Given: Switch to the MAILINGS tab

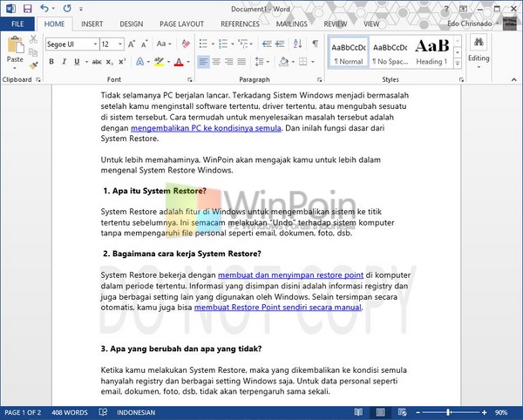Looking at the screenshot, I should [292, 24].
